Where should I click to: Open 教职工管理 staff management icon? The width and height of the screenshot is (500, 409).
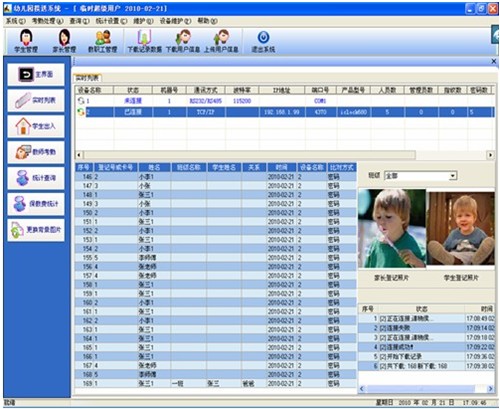(103, 41)
